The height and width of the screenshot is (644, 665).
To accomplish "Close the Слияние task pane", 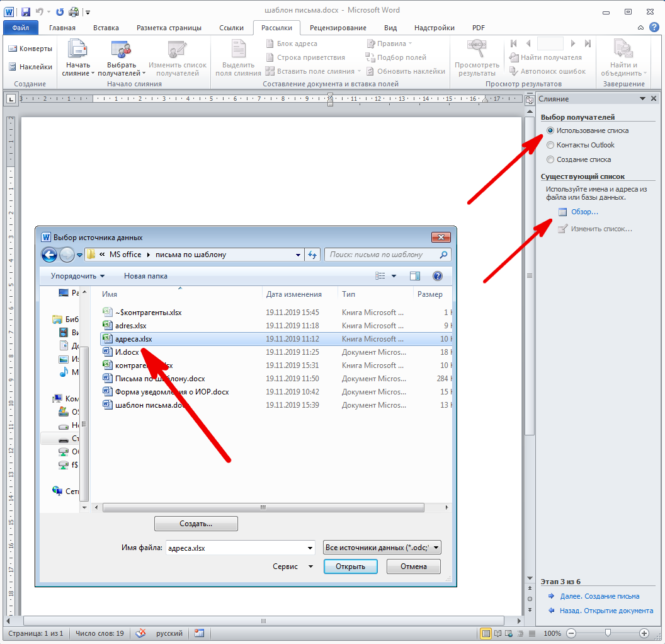I will pyautogui.click(x=654, y=98).
